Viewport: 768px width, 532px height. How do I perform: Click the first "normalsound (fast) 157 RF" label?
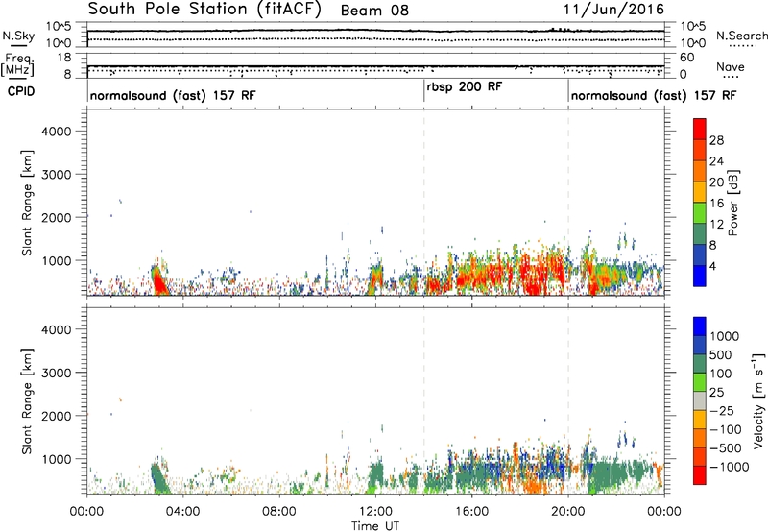click(x=173, y=95)
